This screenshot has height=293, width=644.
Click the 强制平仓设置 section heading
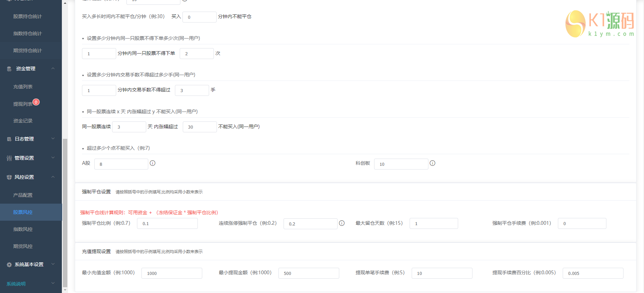[x=96, y=192]
